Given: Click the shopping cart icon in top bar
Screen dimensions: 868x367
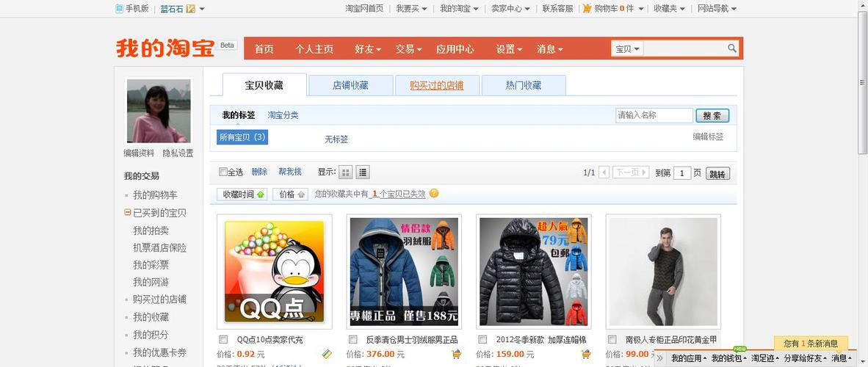Looking at the screenshot, I should 587,8.
